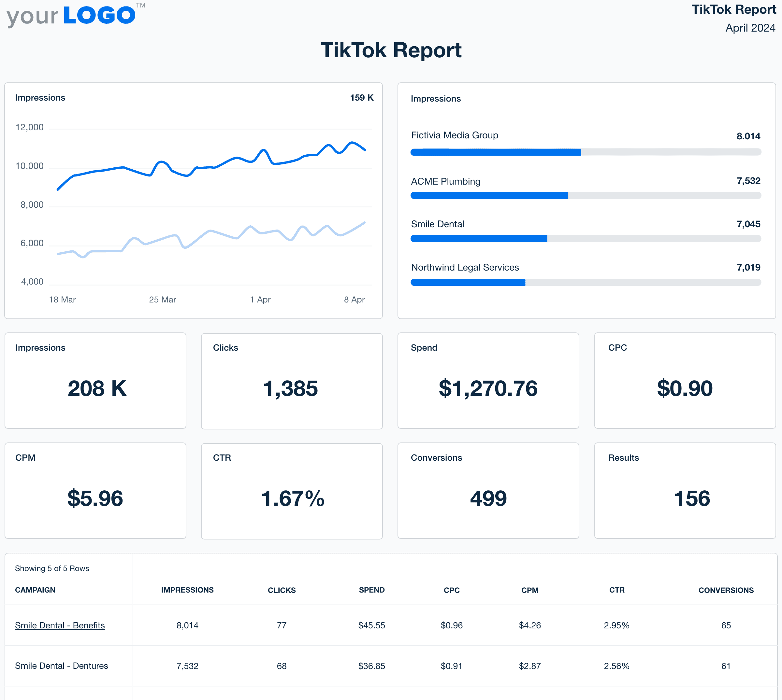Sort table by CPC column header
Screen dimensions: 782x700
(451, 590)
